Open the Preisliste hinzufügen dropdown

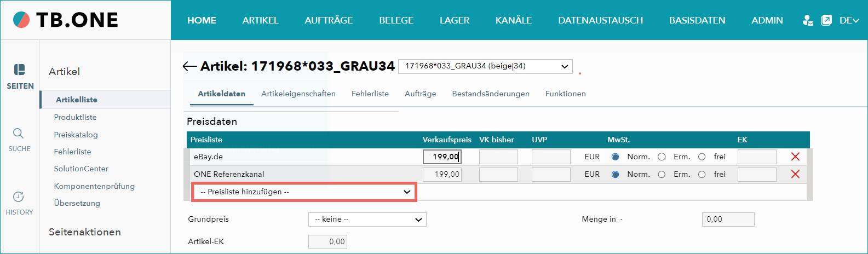[304, 192]
